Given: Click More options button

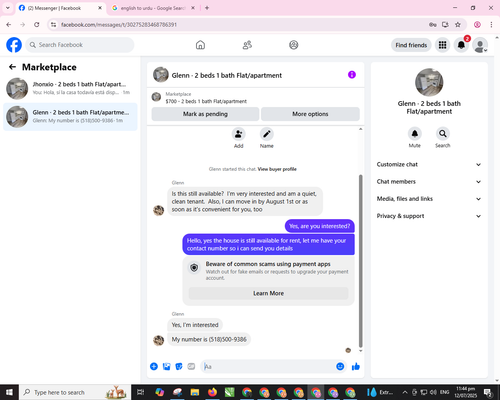Looking at the screenshot, I should coord(310,114).
